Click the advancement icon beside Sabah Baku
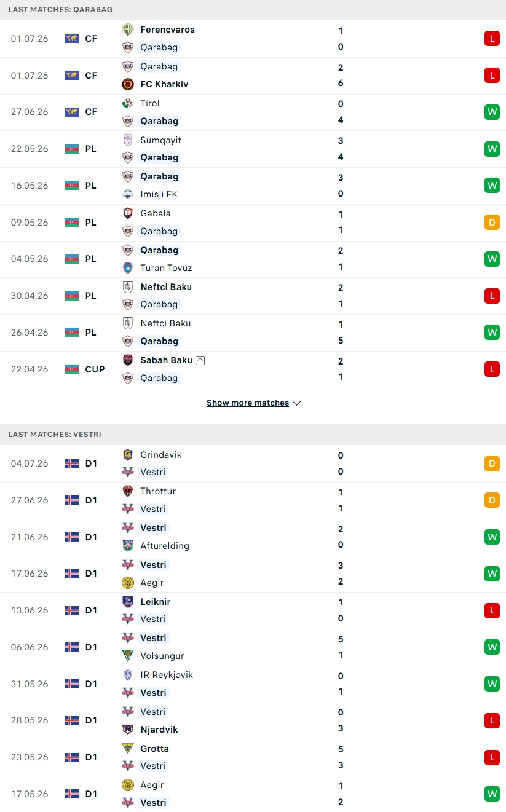 [200, 360]
